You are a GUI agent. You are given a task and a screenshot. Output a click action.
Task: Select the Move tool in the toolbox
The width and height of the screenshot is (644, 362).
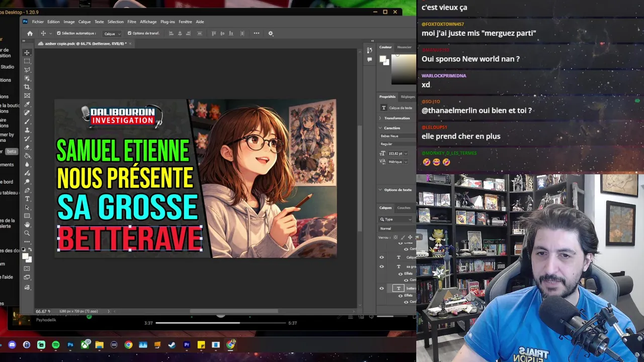(27, 52)
